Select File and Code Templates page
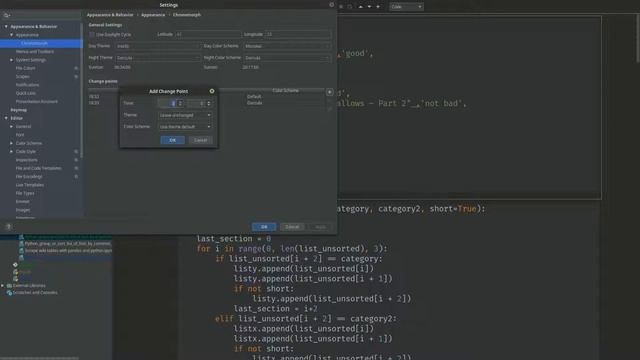 tap(38, 168)
